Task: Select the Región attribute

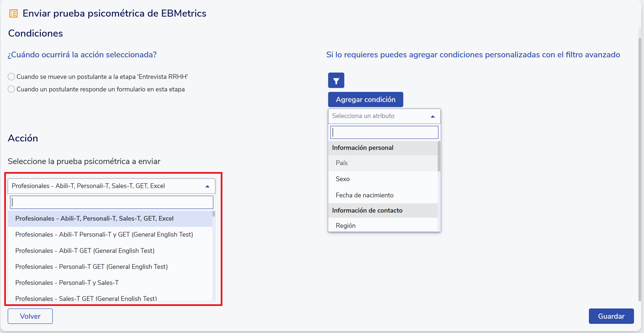Action: point(346,226)
